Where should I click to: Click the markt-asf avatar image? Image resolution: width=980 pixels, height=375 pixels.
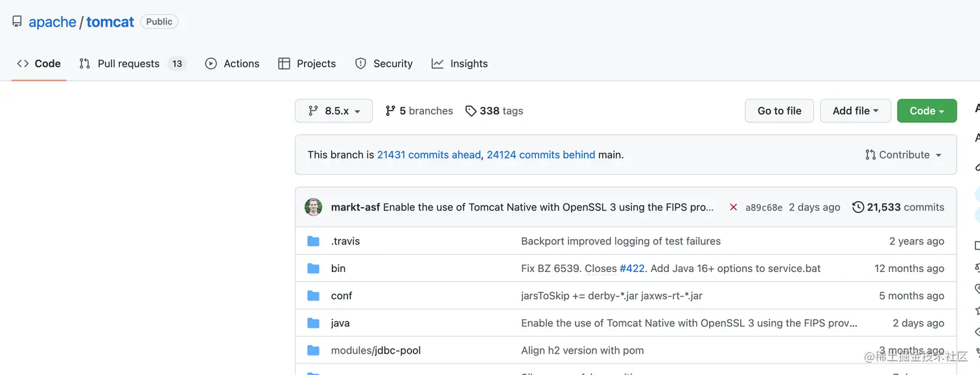click(x=314, y=207)
